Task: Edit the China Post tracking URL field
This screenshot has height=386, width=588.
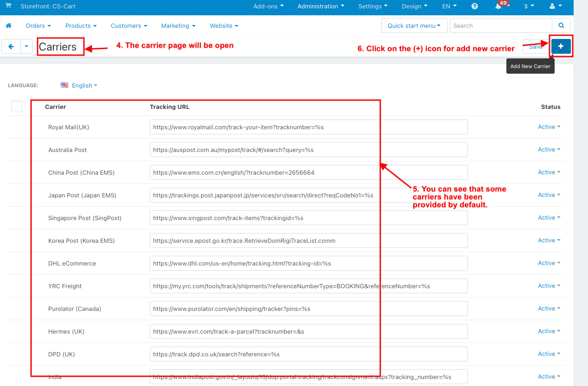Action: (309, 172)
